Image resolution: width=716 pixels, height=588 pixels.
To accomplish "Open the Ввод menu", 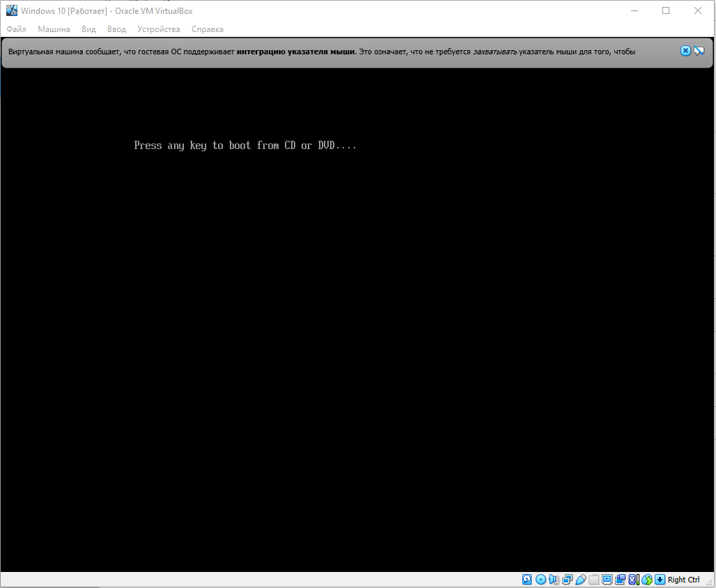I will [x=116, y=29].
